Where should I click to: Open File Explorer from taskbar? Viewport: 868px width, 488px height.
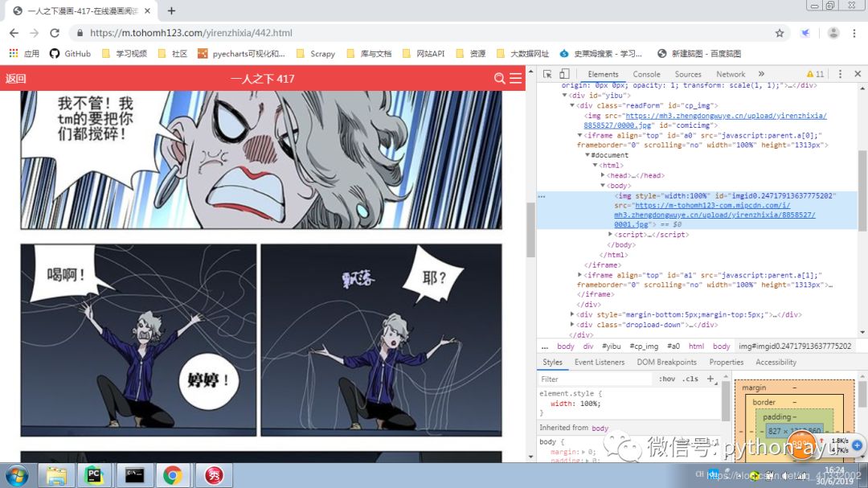[x=56, y=476]
